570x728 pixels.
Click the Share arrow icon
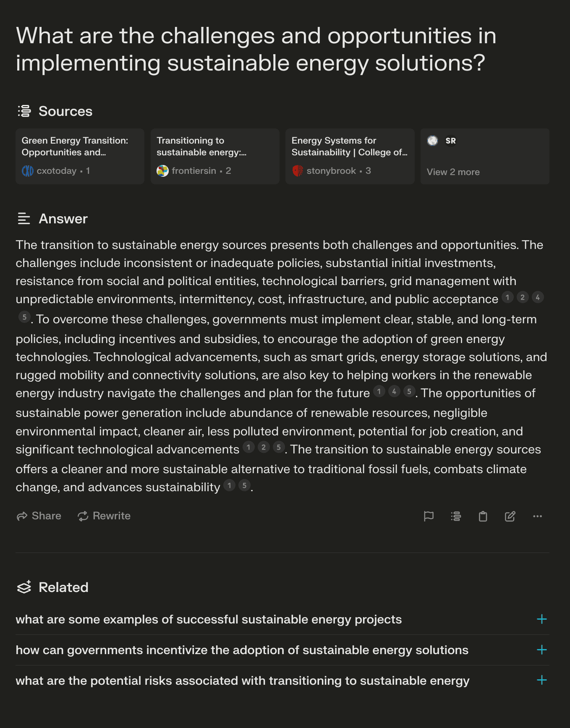click(22, 516)
